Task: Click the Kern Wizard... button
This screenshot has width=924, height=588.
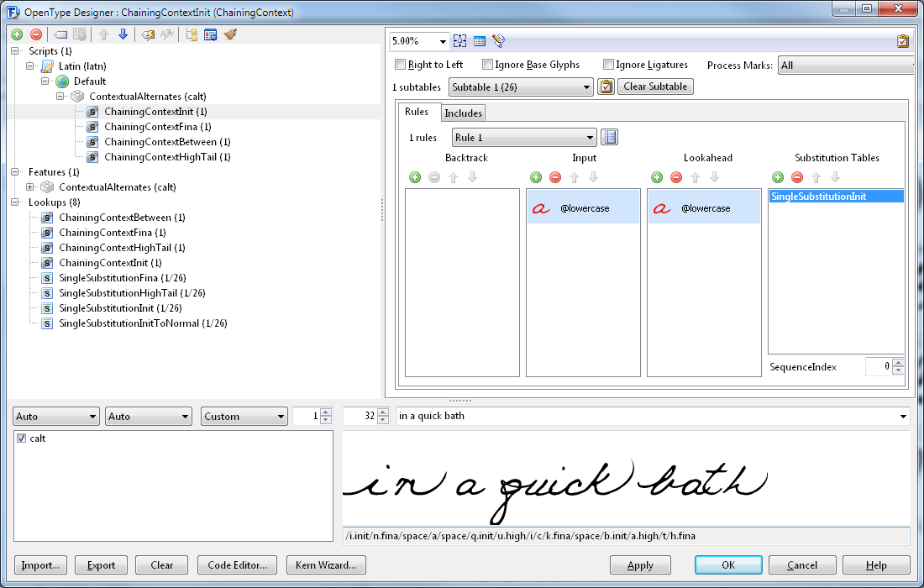Action: point(326,565)
